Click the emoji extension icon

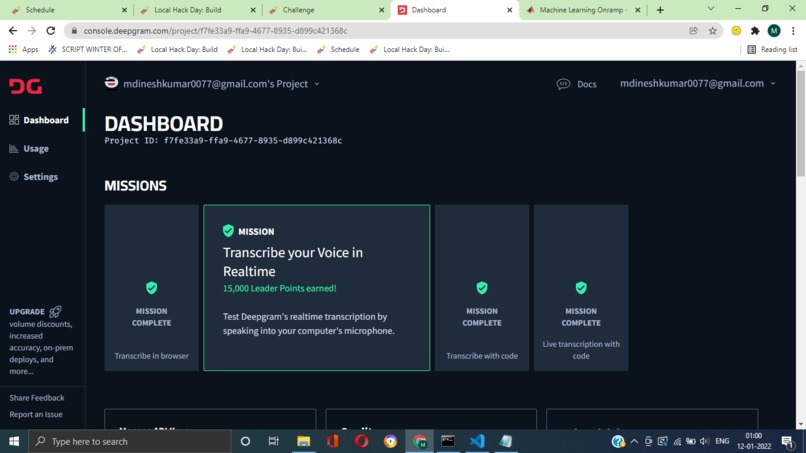click(736, 31)
